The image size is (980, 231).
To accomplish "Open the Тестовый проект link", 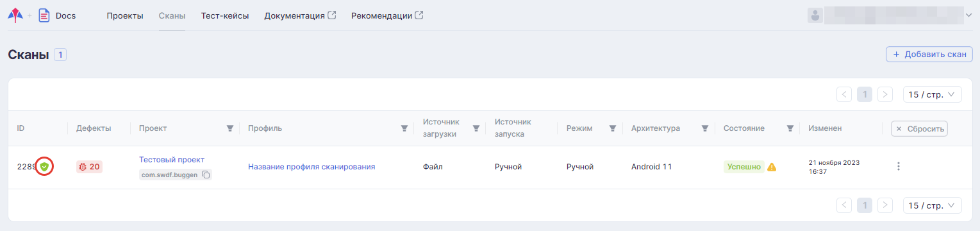I will (172, 159).
